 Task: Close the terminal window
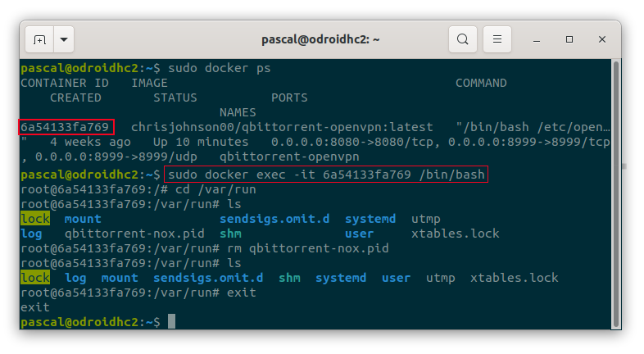click(602, 39)
